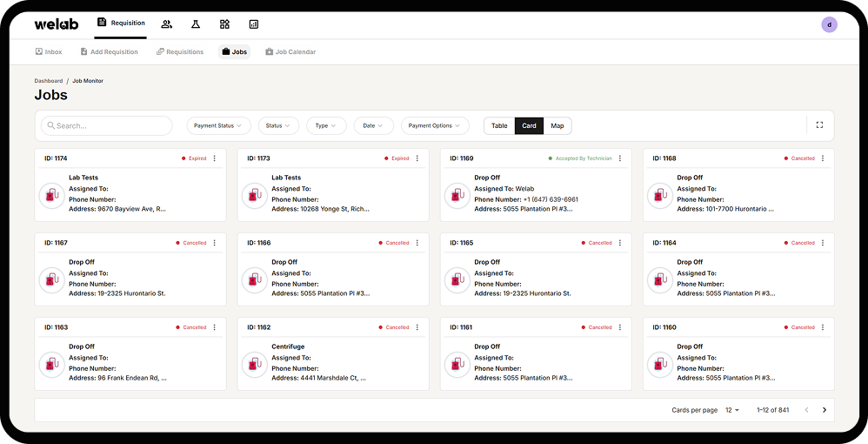868x444 pixels.
Task: Open kebab menu for job ID 1169
Action: coord(620,158)
